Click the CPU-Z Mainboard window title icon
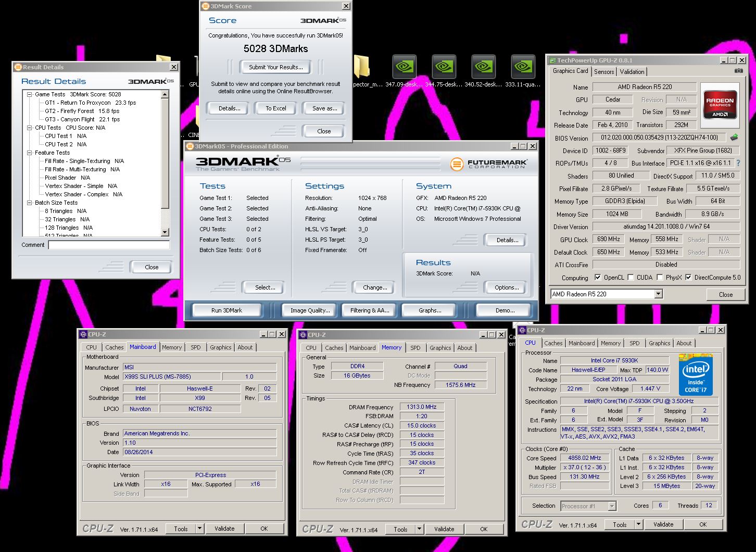Image resolution: width=756 pixels, height=552 pixels. pyautogui.click(x=83, y=334)
